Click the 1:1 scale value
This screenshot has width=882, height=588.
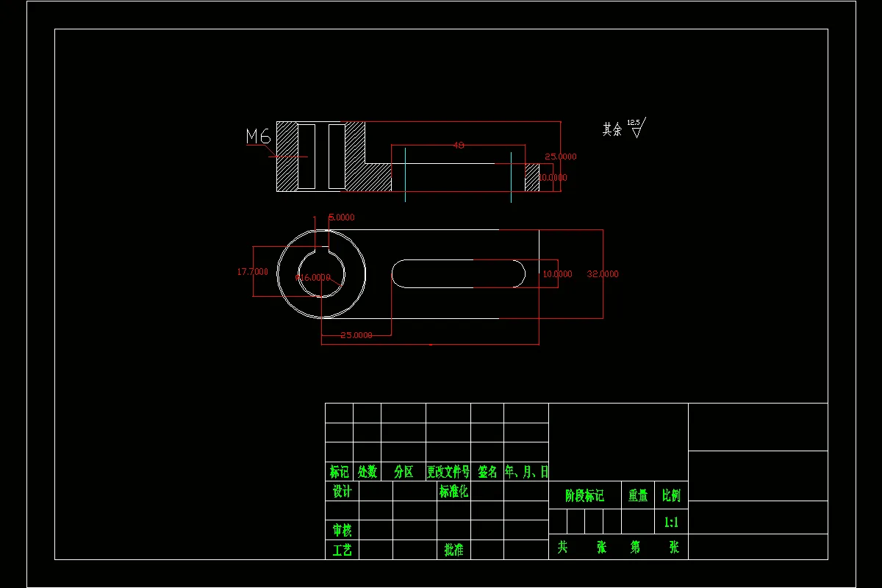671,523
